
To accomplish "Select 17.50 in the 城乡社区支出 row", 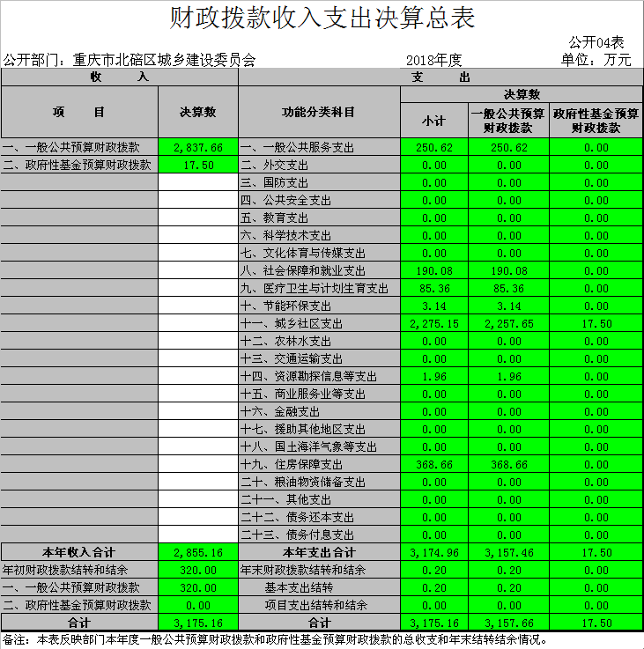I will pos(596,323).
